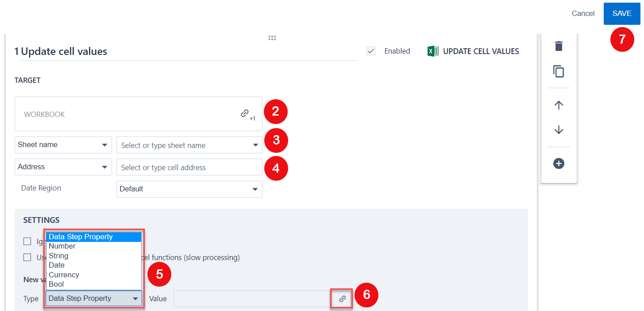Image resolution: width=644 pixels, height=311 pixels.
Task: Select Currency in the Type list
Action: pyautogui.click(x=64, y=275)
